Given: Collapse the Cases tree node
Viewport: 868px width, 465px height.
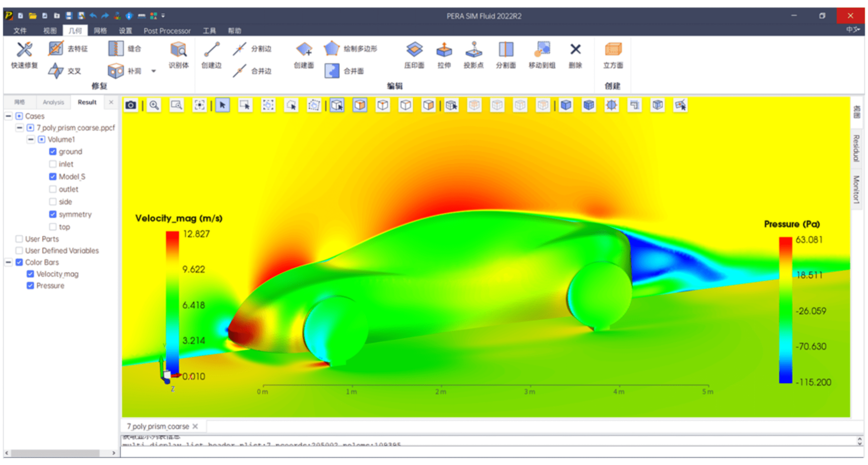Looking at the screenshot, I should click(8, 116).
